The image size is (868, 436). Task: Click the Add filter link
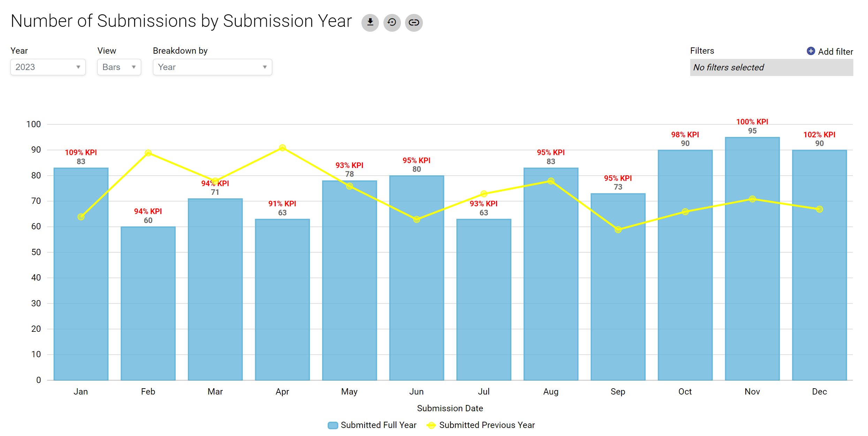point(835,51)
